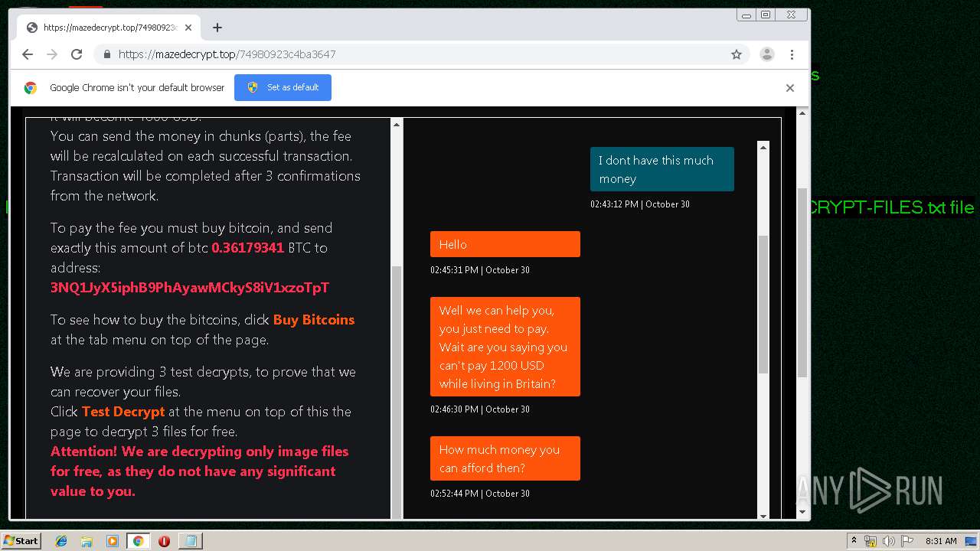980x551 pixels.
Task: Open the Test Decrypt link
Action: click(x=123, y=412)
